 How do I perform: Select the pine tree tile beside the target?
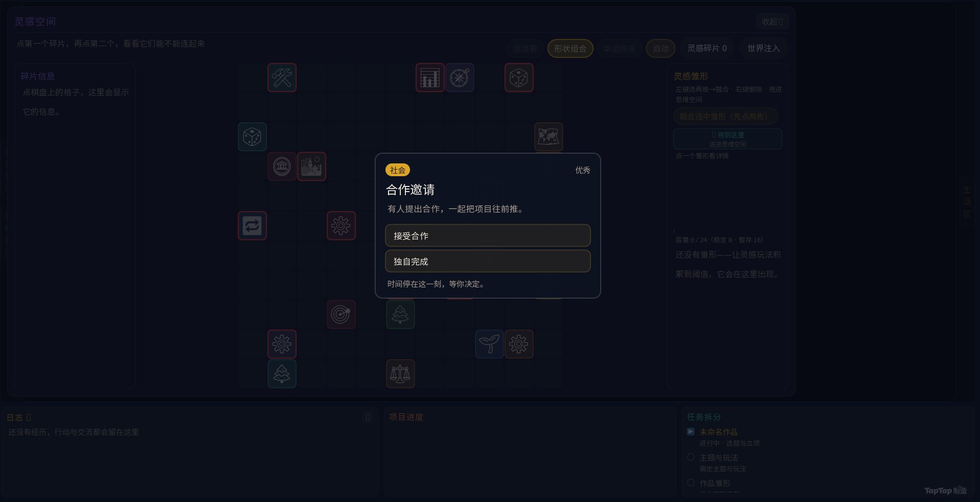pyautogui.click(x=400, y=315)
